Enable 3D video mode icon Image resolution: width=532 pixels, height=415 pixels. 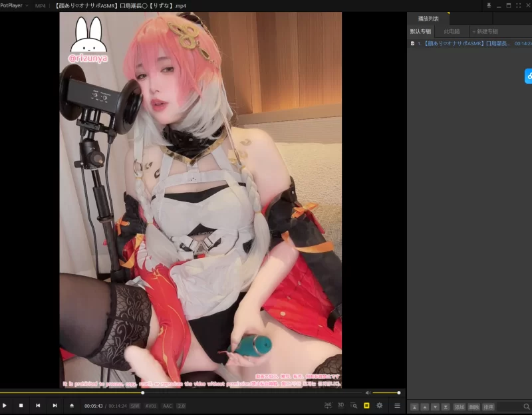click(341, 405)
